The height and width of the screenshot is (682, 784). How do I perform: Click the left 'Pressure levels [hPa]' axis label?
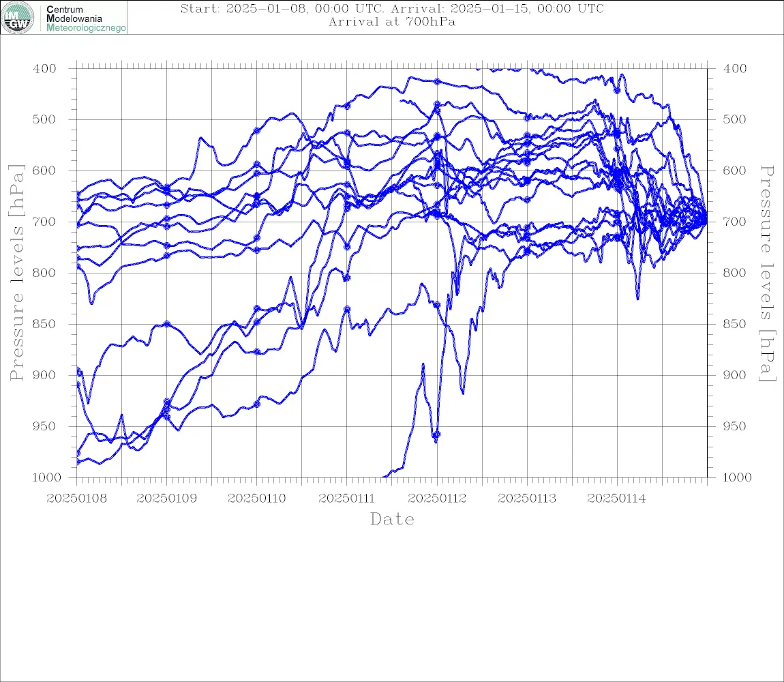click(x=16, y=273)
